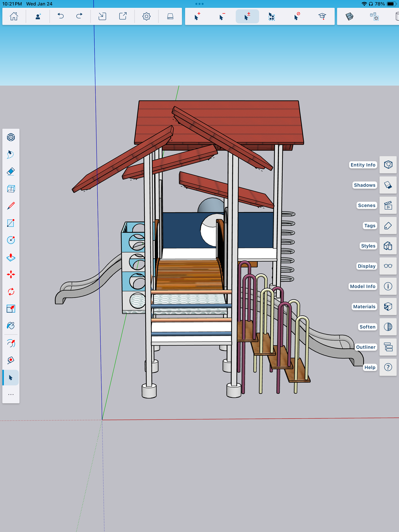
Task: Choose the Push/Pull tool
Action: (x=11, y=257)
